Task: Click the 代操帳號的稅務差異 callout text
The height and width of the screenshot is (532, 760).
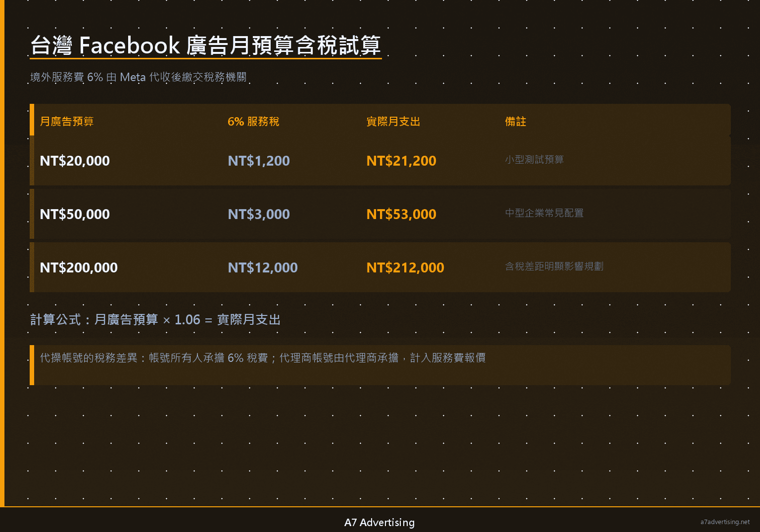Action: pyautogui.click(x=263, y=358)
